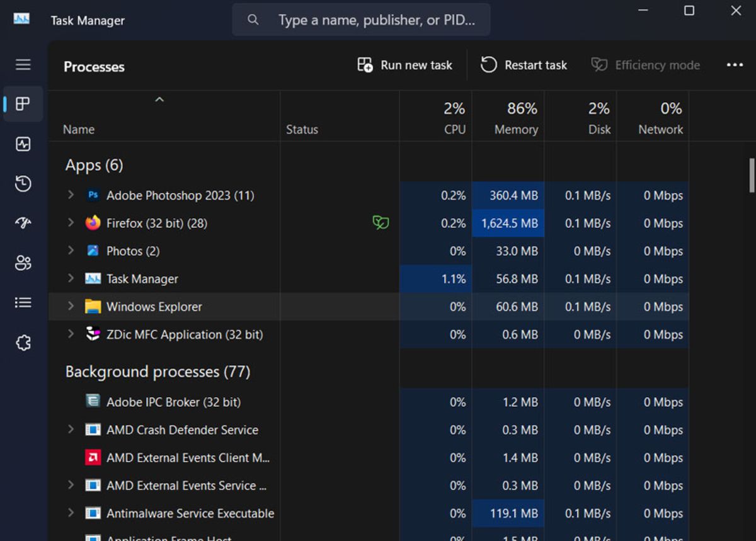
Task: Click the AMD Crash Defender Service icon
Action: 93,430
